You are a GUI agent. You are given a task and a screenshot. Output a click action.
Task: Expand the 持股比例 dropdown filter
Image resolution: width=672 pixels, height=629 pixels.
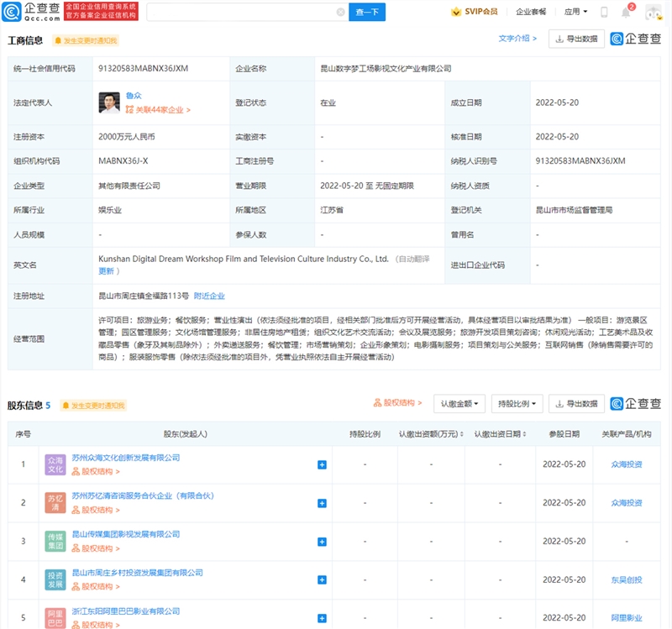517,404
